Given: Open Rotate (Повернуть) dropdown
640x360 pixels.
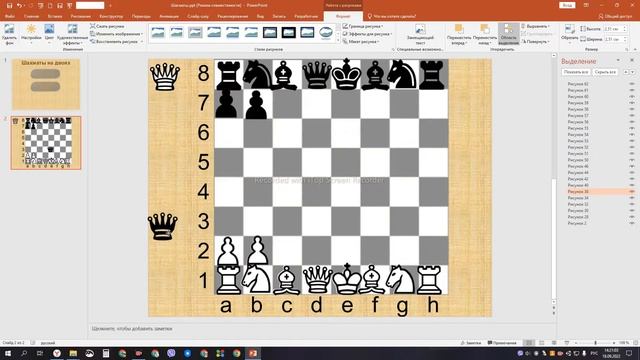Looking at the screenshot, I should click(535, 42).
